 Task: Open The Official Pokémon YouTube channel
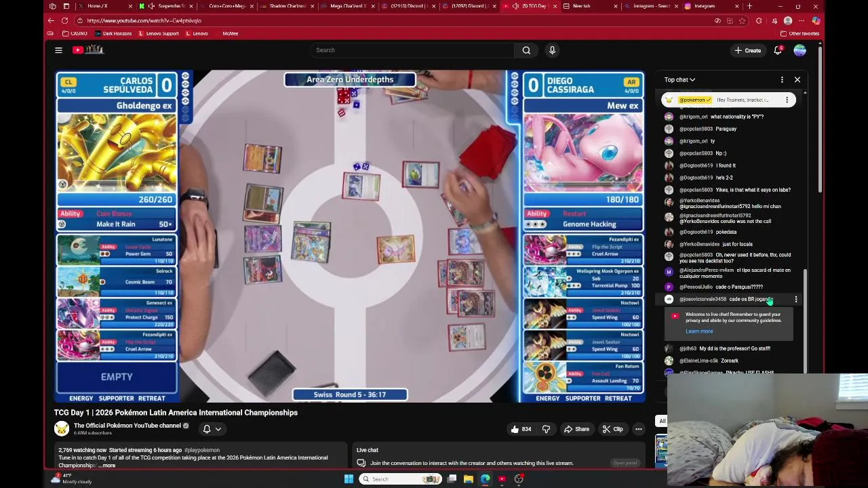[127, 426]
